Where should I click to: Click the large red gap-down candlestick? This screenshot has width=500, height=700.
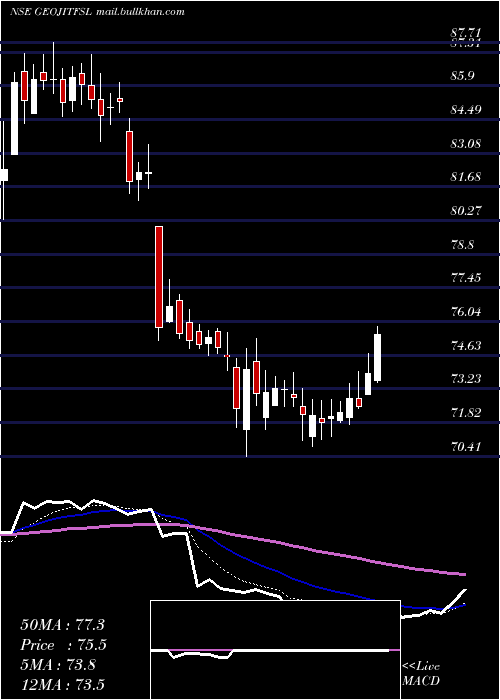tap(159, 277)
